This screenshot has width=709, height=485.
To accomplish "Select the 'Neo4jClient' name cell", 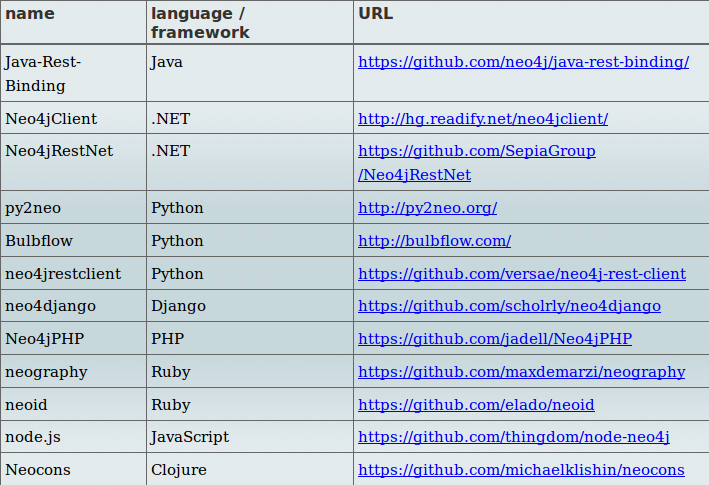I will 74,118.
